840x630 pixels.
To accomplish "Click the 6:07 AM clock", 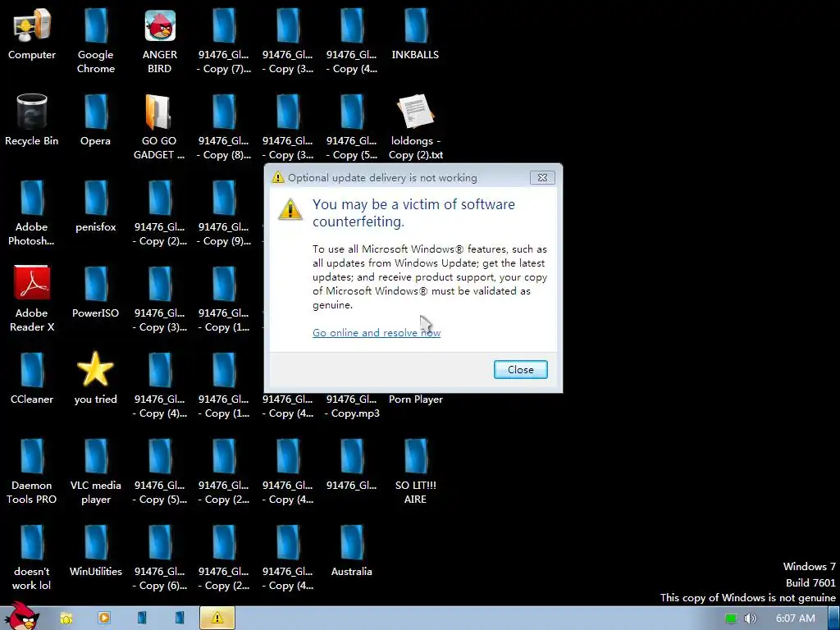I will pyautogui.click(x=796, y=619).
